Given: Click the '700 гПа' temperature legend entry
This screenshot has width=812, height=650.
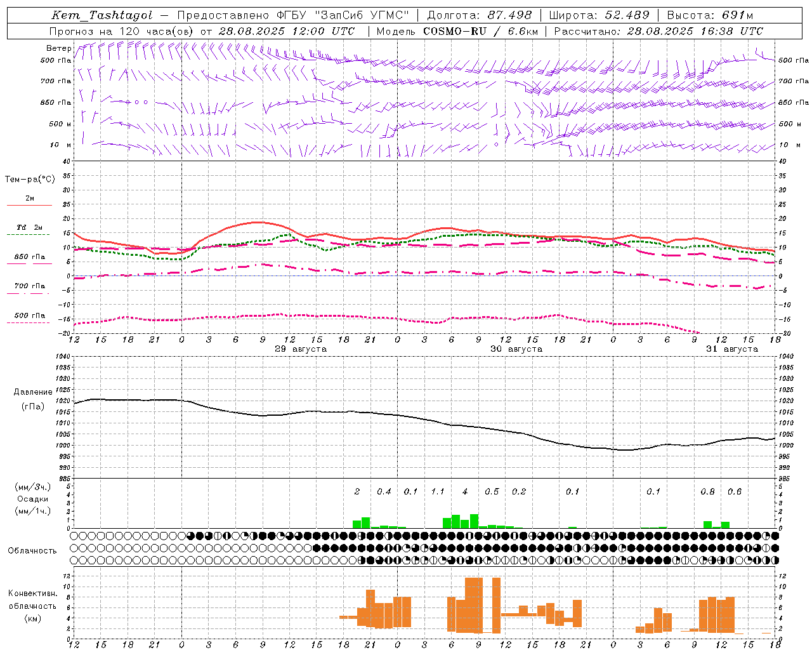Looking at the screenshot, I should click(x=30, y=286).
